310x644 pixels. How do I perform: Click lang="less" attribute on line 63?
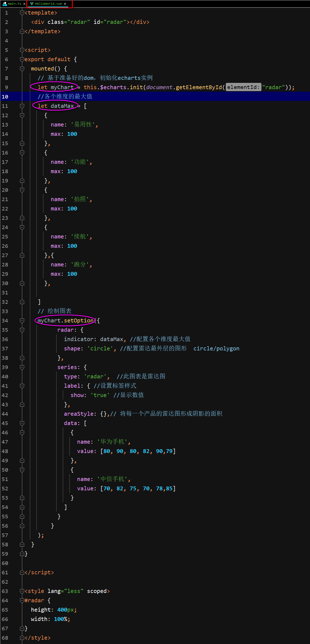click(x=65, y=591)
